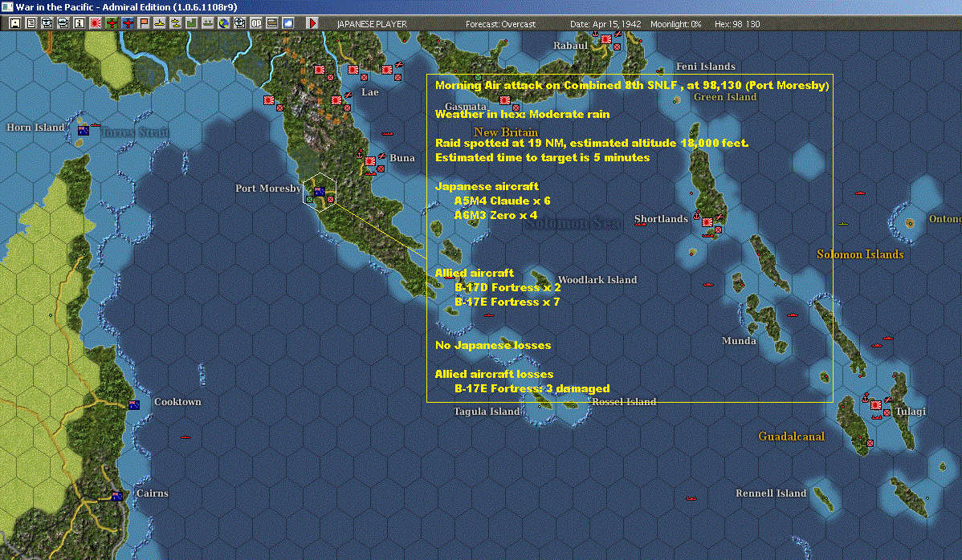Click the single yellow ship toolbar icon
This screenshot has width=962, height=560.
pos(160,23)
